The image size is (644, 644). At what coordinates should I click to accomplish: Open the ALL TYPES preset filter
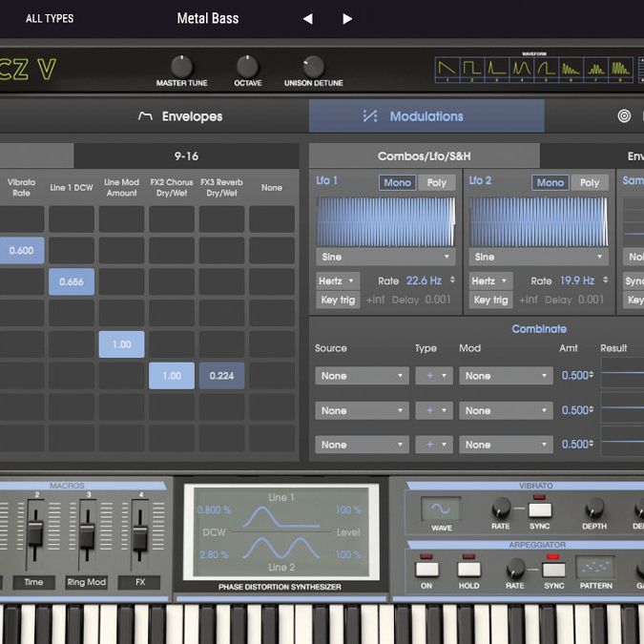[x=50, y=18]
